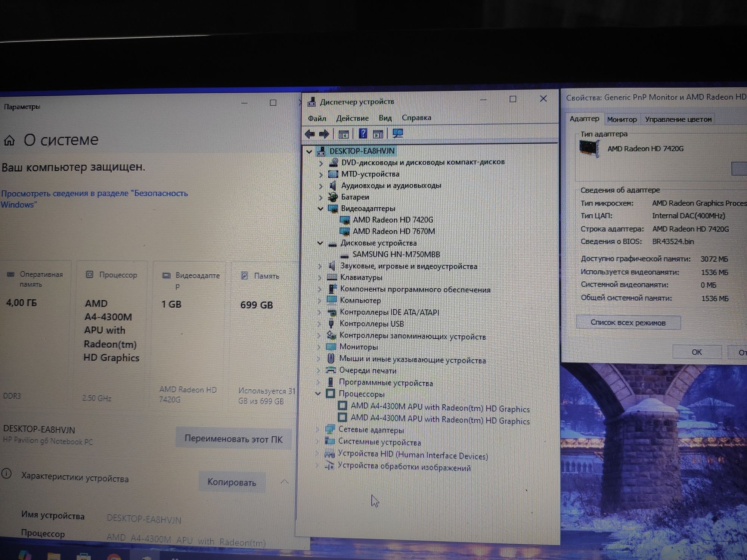747x560 pixels.
Task: Open the Файл menu
Action: point(317,118)
